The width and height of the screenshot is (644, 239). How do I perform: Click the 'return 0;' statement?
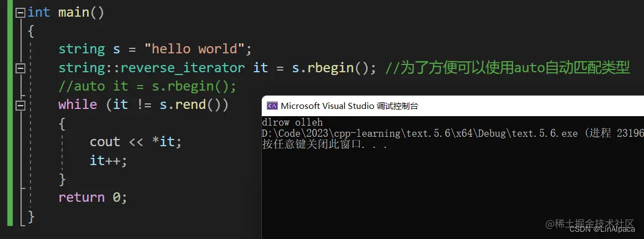click(93, 197)
